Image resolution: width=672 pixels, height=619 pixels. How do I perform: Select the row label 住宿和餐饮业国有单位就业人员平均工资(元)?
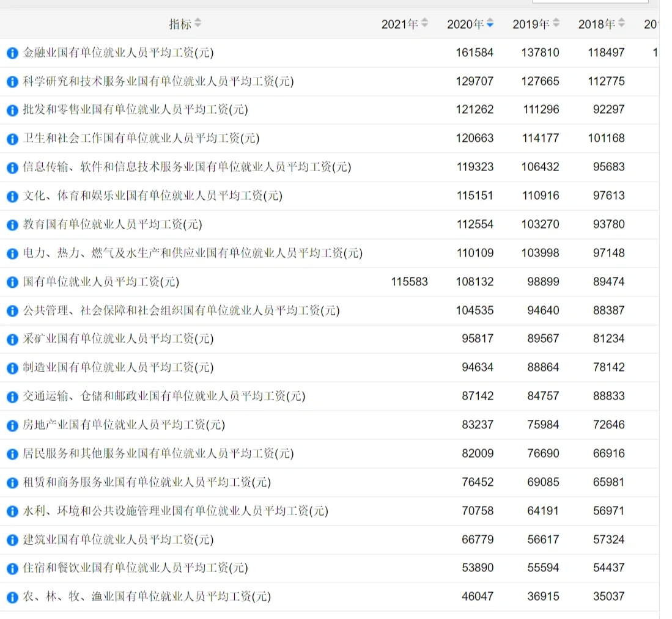click(135, 568)
